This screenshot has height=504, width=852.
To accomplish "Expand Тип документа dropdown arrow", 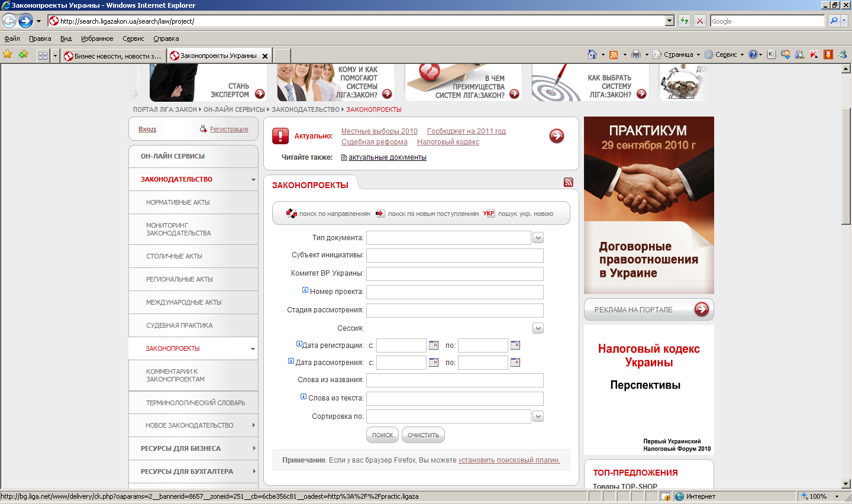I will tap(538, 238).
